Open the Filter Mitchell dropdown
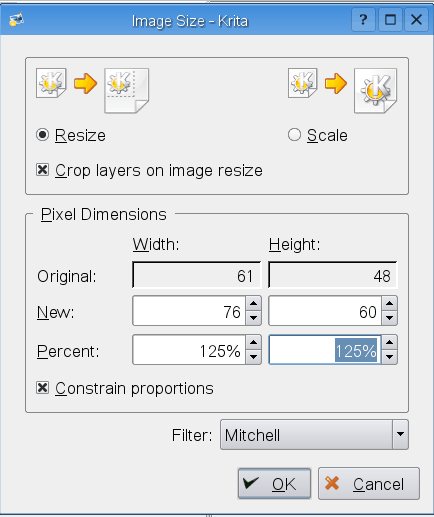Image resolution: width=434 pixels, height=517 pixels. pyautogui.click(x=314, y=435)
